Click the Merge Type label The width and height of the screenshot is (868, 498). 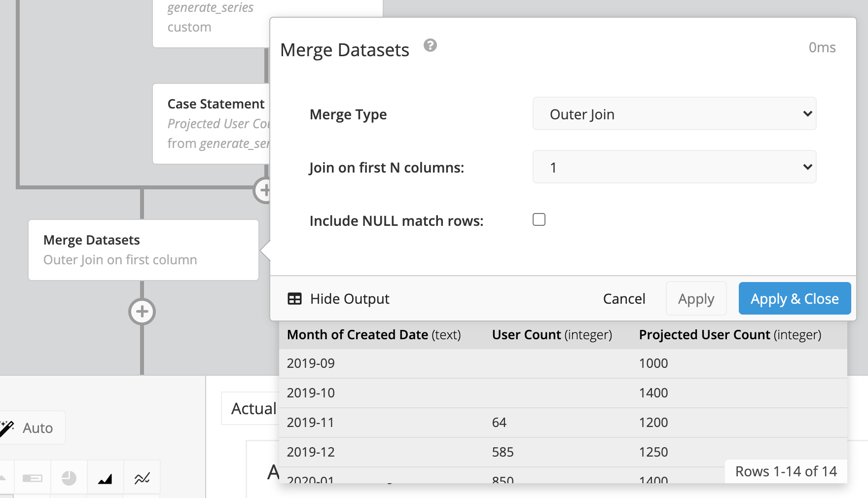coord(348,114)
